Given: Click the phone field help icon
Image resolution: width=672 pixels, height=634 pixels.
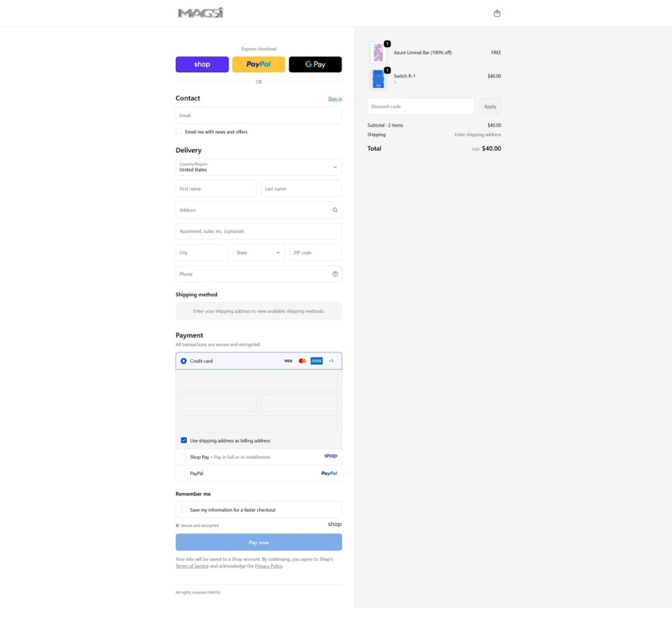Looking at the screenshot, I should click(335, 274).
